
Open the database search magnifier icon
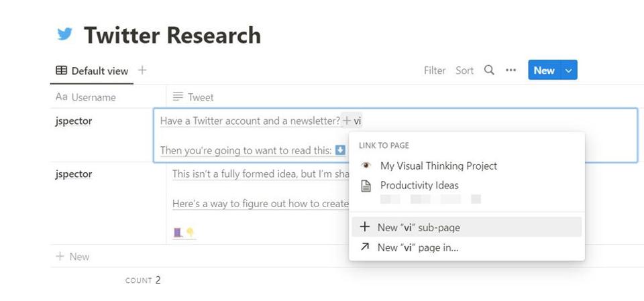click(489, 70)
